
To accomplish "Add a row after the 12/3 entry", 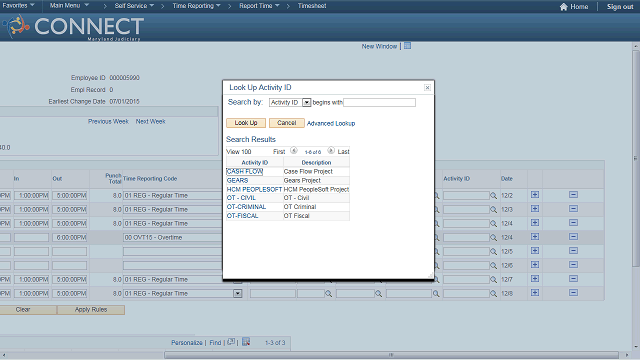I will [535, 209].
